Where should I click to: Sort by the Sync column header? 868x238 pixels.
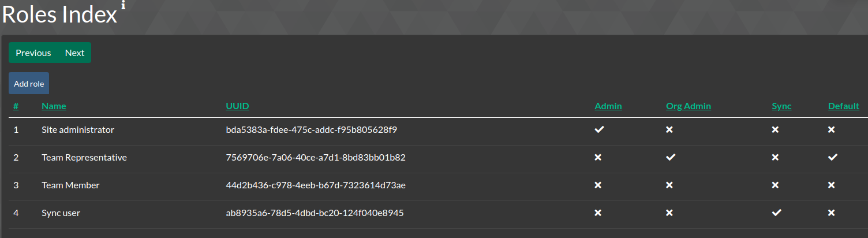coord(782,106)
